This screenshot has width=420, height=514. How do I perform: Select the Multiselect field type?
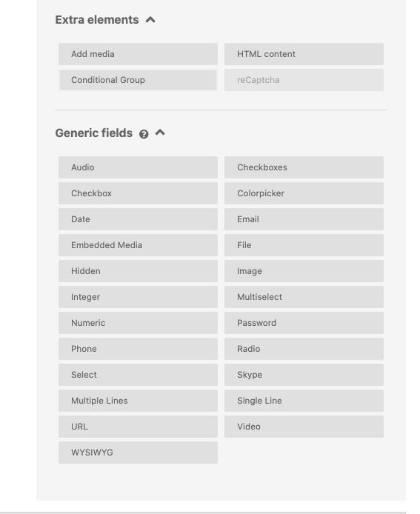coord(304,297)
